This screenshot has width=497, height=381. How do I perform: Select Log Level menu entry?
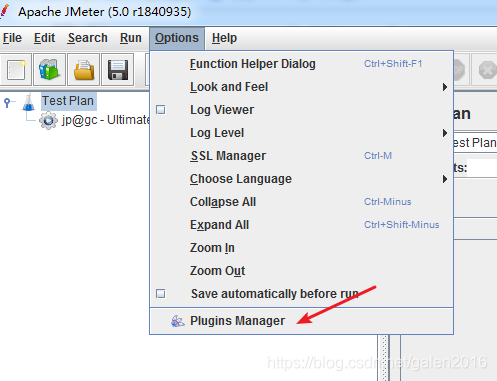[301, 133]
